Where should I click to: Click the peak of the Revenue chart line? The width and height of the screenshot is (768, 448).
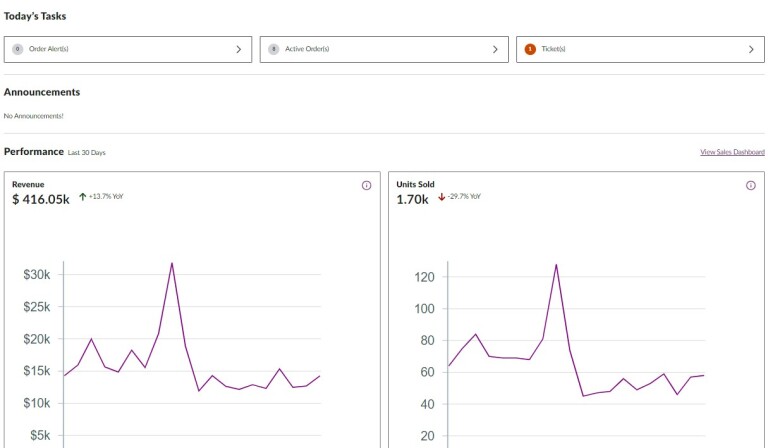click(172, 263)
